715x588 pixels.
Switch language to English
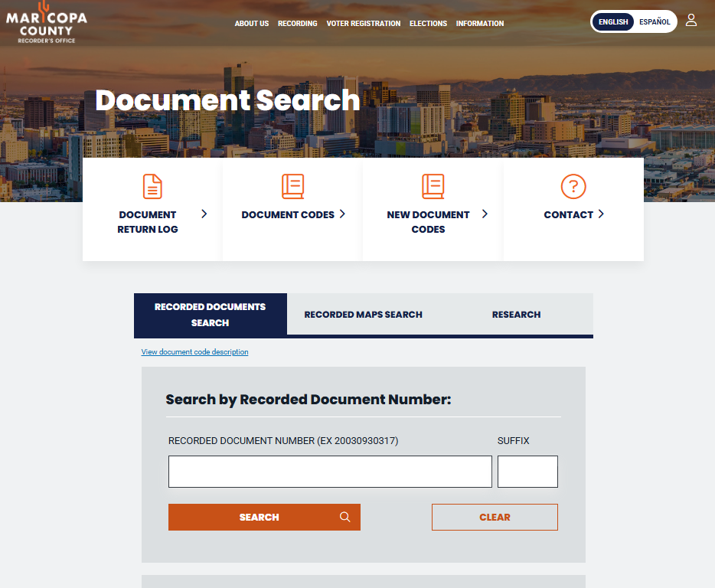(x=613, y=22)
